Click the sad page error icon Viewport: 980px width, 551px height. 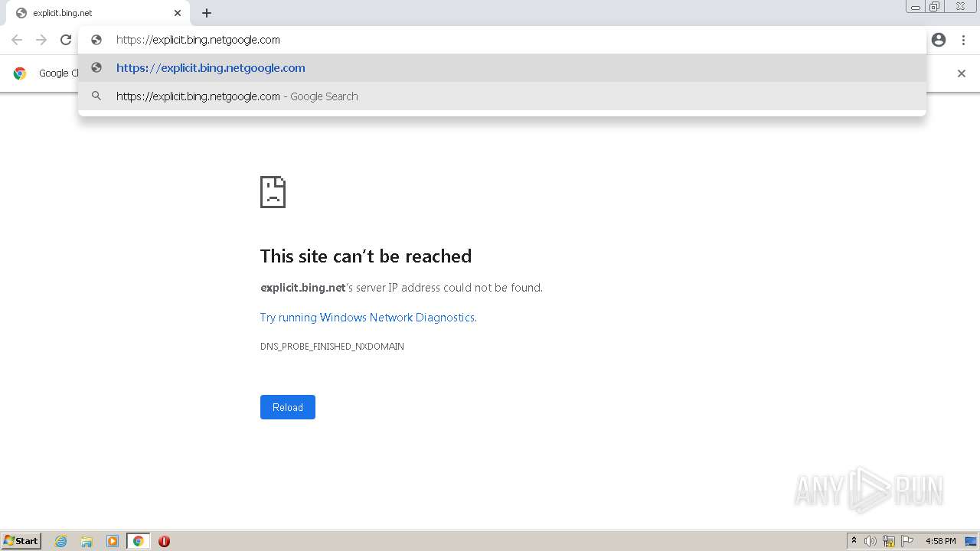tap(273, 192)
